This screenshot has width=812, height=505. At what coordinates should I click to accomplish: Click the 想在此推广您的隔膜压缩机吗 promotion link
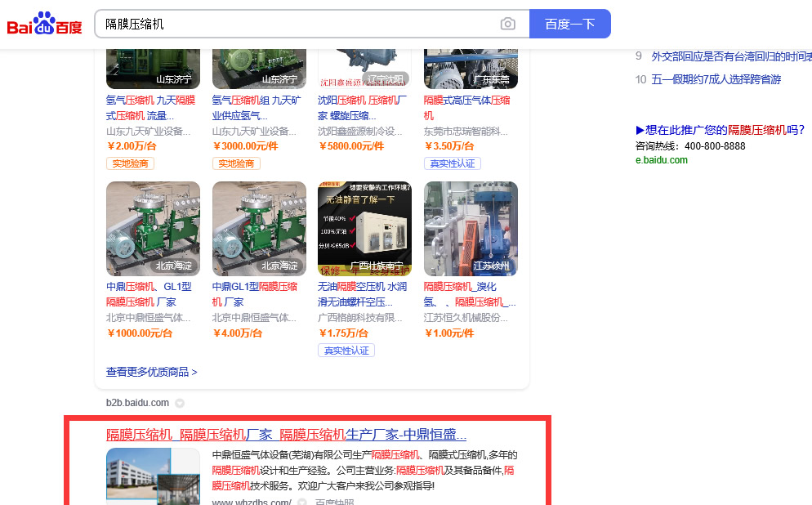pyautogui.click(x=720, y=130)
